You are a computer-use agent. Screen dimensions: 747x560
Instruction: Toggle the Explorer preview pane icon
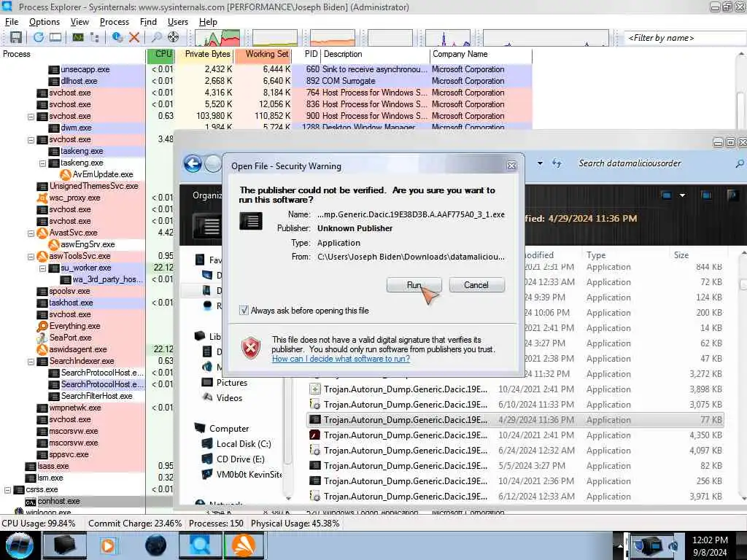(706, 195)
